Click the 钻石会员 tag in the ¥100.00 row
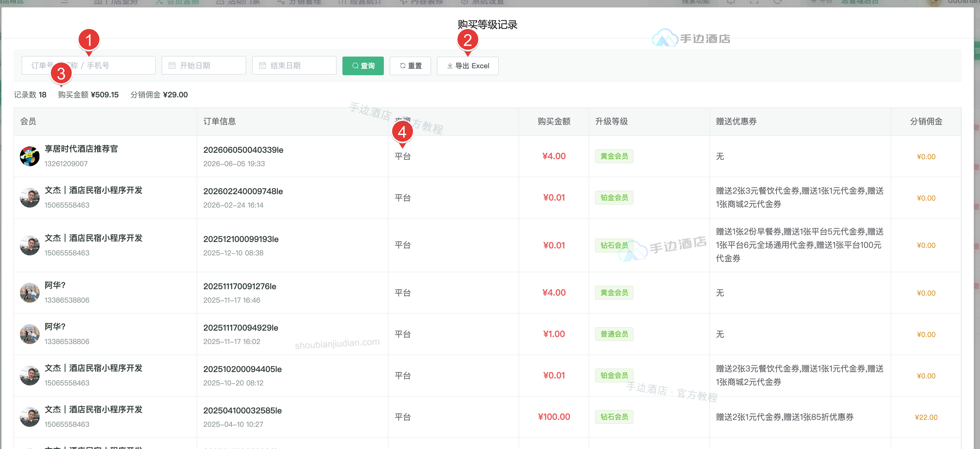 click(614, 417)
